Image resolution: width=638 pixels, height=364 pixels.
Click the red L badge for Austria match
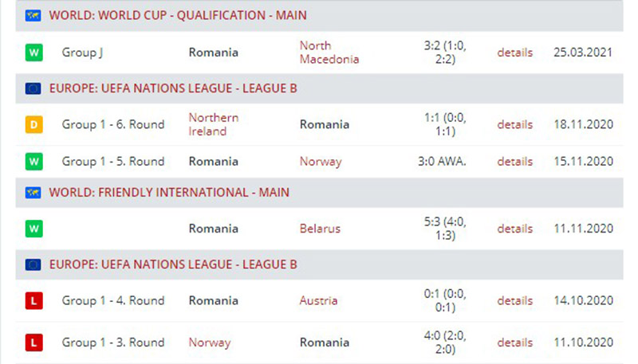[x=33, y=301]
